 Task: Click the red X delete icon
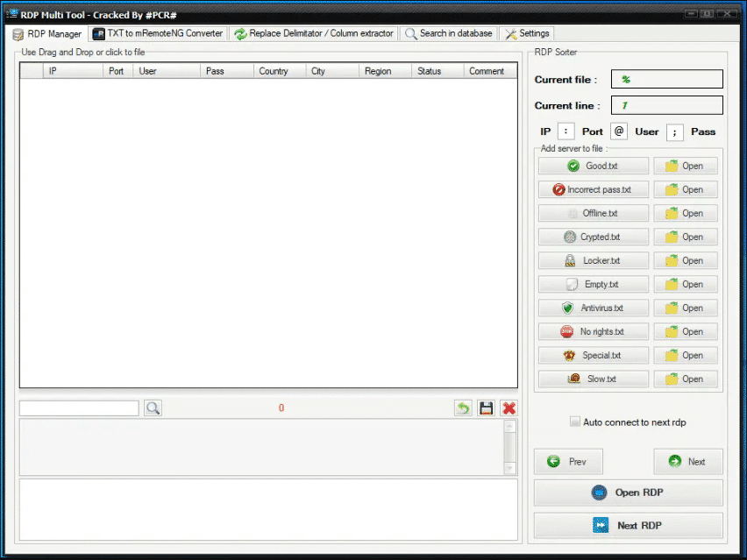pyautogui.click(x=509, y=408)
